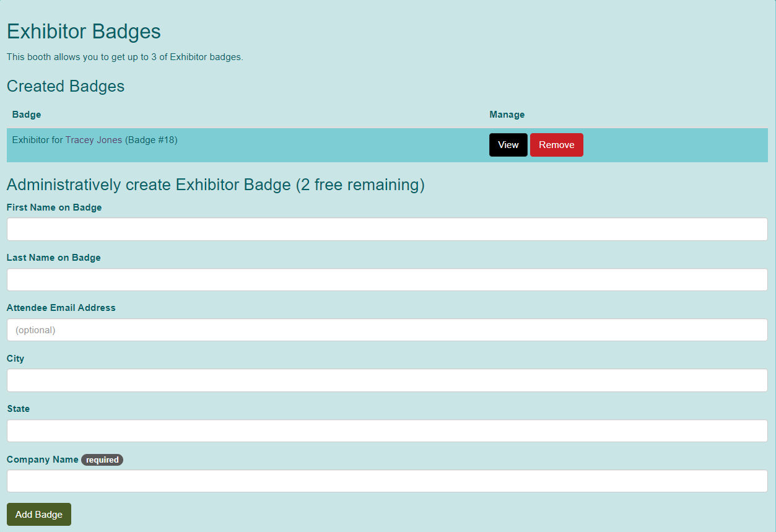Click the 'Manage' column header
776x532 pixels.
pos(507,115)
